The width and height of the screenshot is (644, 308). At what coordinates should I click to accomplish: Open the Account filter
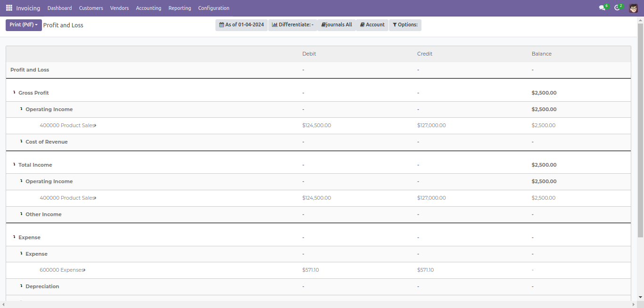372,25
